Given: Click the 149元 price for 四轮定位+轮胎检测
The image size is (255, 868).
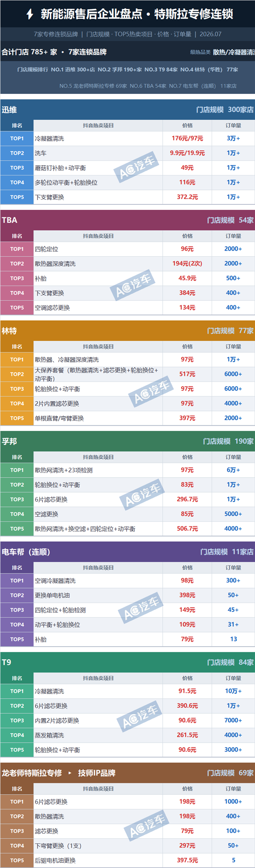Looking at the screenshot, I should click(x=187, y=610).
